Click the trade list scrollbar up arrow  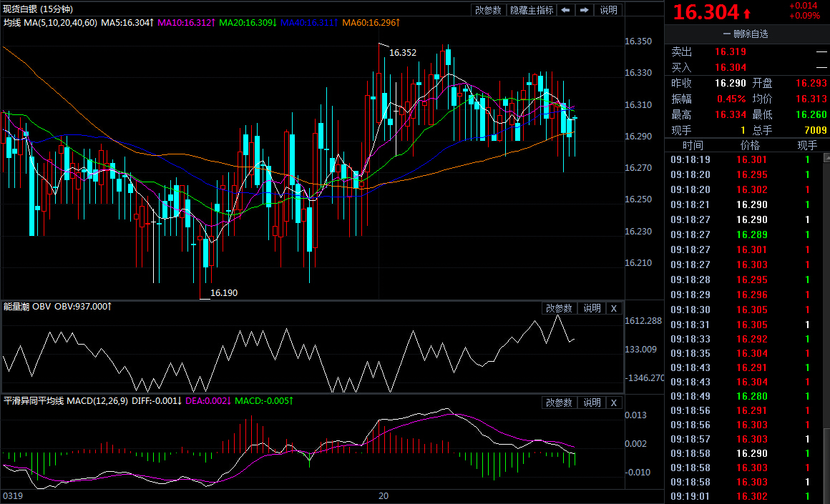[x=827, y=157]
